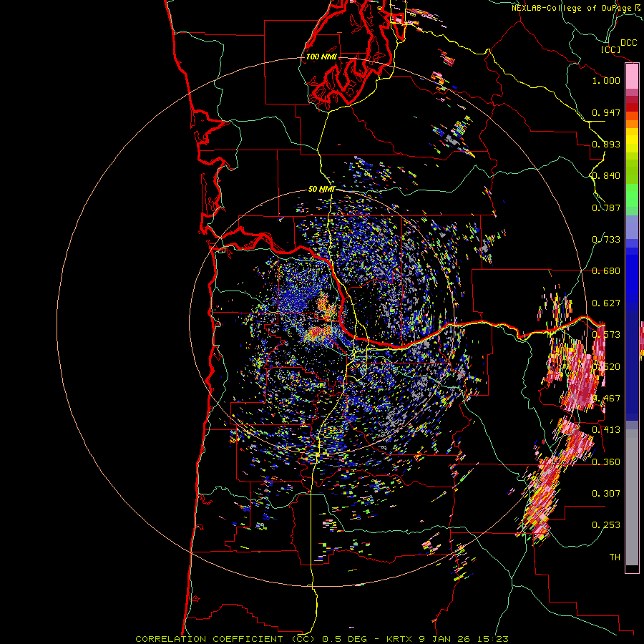Click the DCC label above the color scale
The width and height of the screenshot is (644, 644).
[628, 43]
